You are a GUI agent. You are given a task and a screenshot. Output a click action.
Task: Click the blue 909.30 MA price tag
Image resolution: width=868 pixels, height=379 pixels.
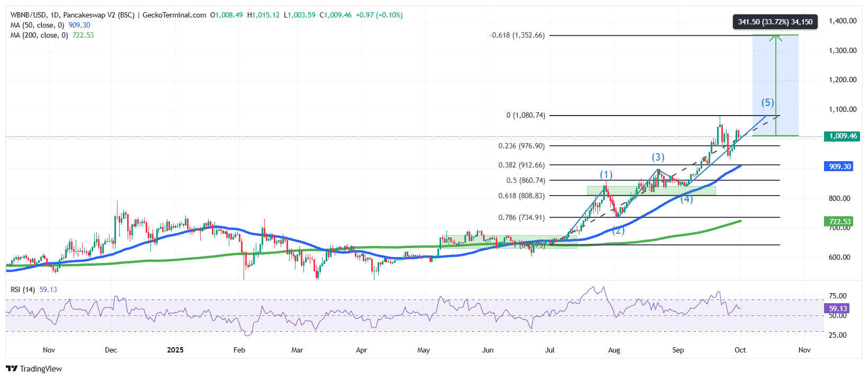[839, 166]
